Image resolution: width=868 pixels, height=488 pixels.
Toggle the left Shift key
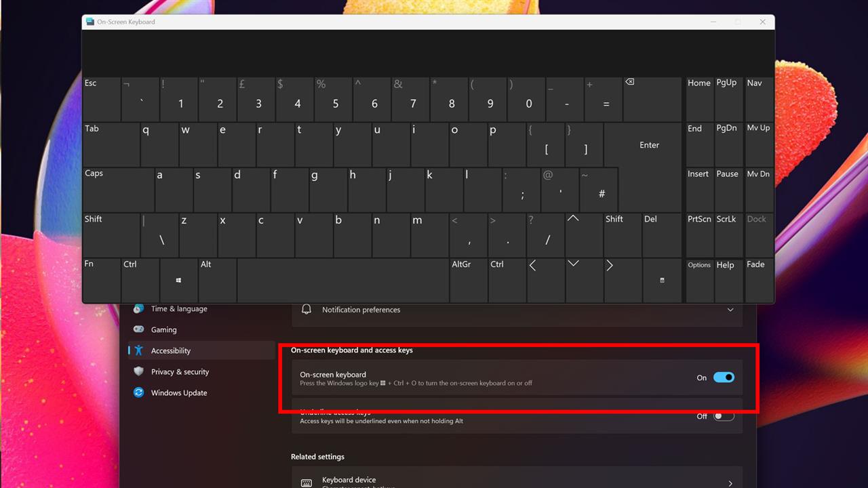111,235
